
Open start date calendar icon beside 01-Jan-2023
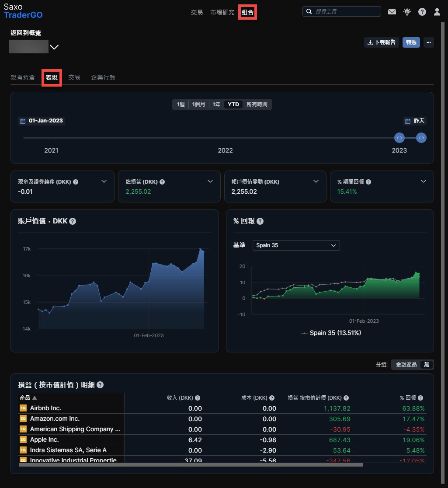(x=23, y=121)
